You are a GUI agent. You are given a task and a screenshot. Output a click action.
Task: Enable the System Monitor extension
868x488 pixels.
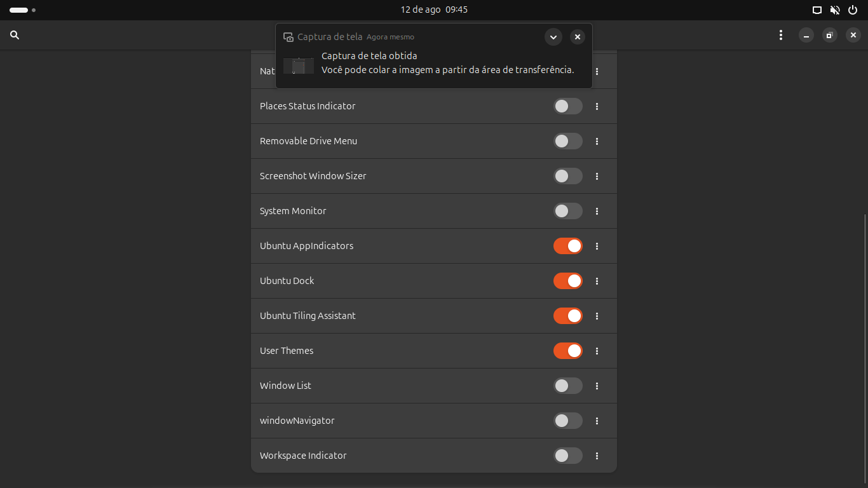point(567,211)
